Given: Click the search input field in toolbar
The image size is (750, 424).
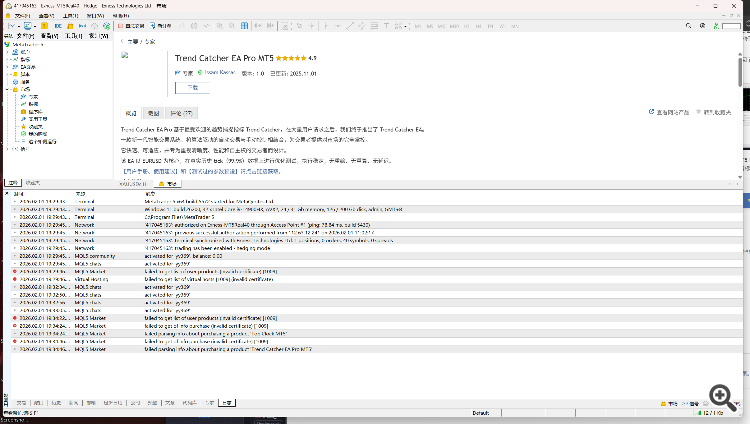Looking at the screenshot, I should point(731,26).
